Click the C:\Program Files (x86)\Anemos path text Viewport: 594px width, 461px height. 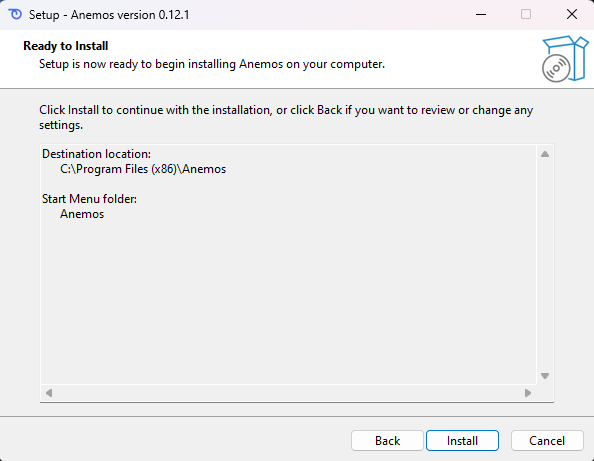143,169
